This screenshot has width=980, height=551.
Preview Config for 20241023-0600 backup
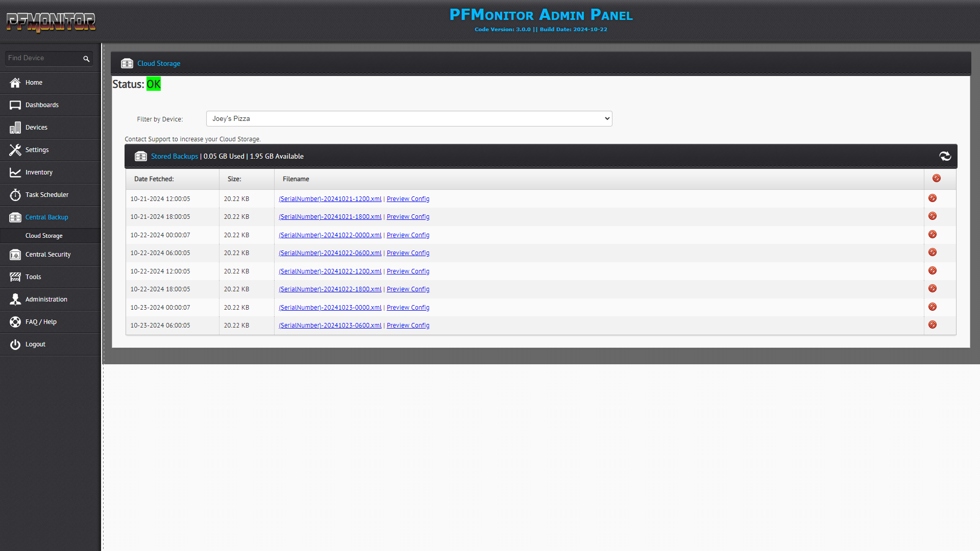coord(408,325)
